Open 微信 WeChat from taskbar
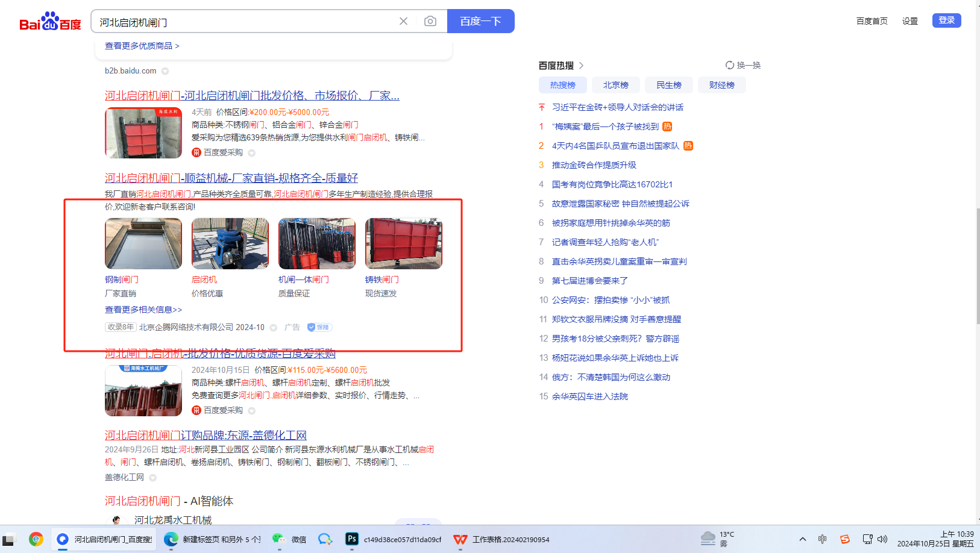The width and height of the screenshot is (980, 553). point(289,539)
